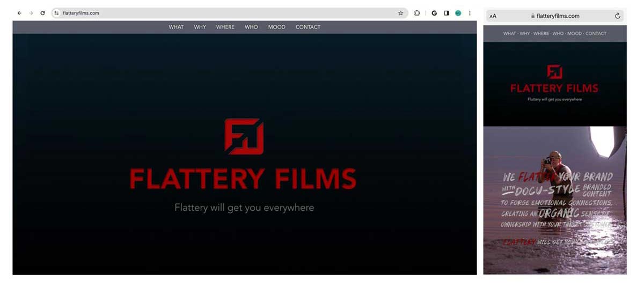Open the Extensions puzzle icon
Image resolution: width=644 pixels, height=287 pixels.
pos(417,13)
